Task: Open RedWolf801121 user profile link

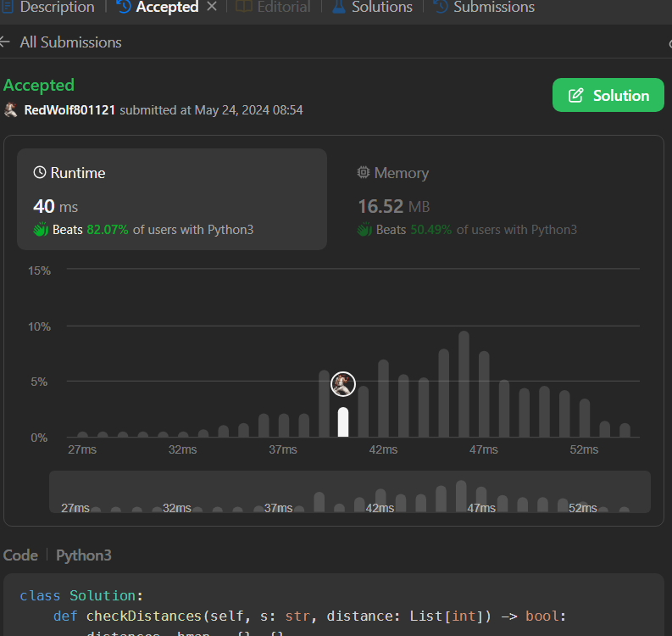Action: [x=70, y=110]
